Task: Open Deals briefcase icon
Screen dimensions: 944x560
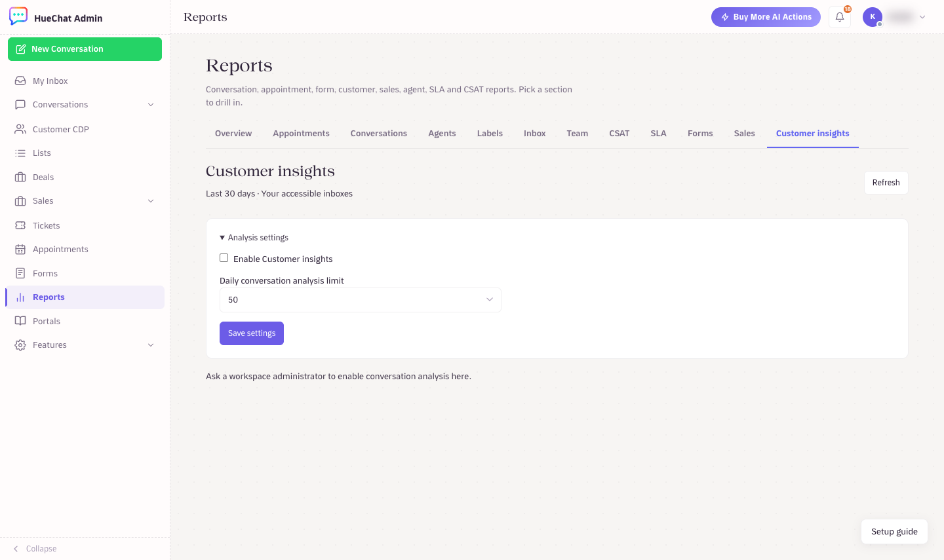Action: click(20, 177)
